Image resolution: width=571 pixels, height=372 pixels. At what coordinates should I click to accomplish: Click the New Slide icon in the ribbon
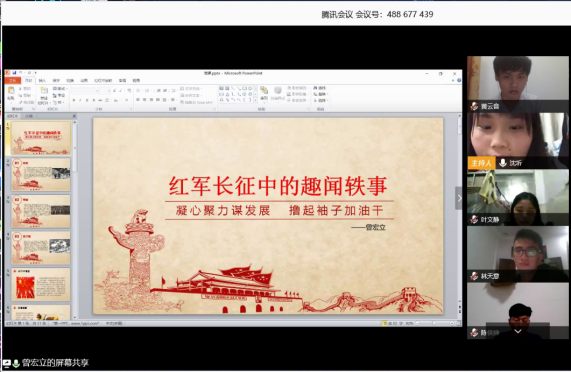click(x=44, y=92)
